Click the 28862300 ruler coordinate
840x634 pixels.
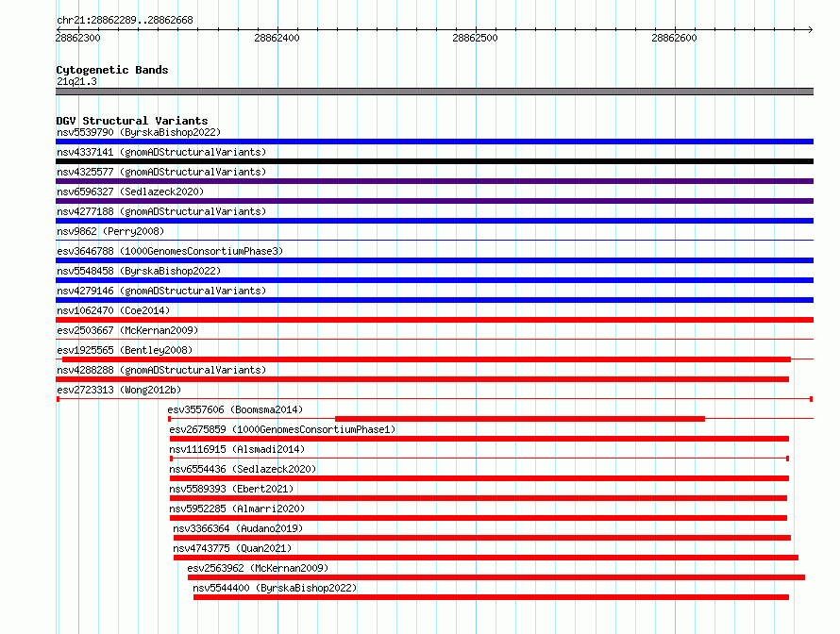click(x=77, y=38)
